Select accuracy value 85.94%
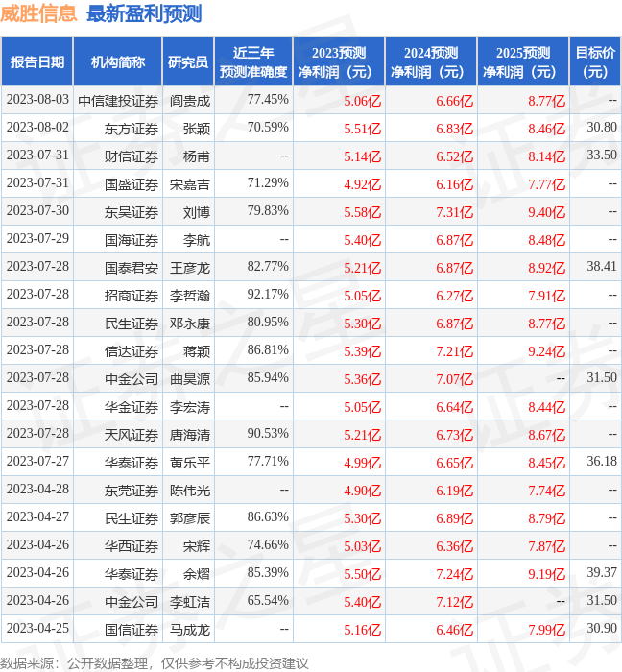The width and height of the screenshot is (622, 672). point(268,378)
